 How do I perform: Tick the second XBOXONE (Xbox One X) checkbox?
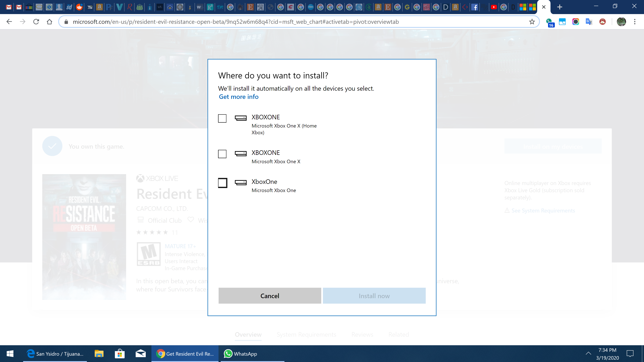[x=222, y=154]
